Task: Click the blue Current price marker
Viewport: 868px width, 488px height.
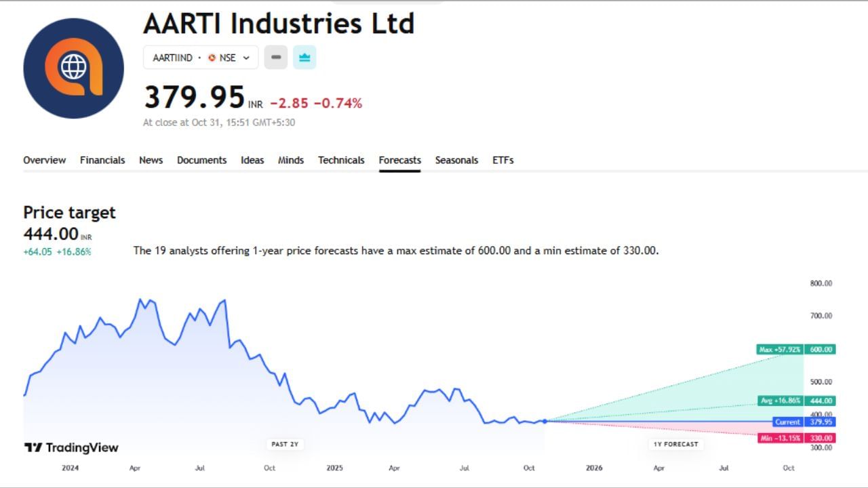Action: coord(787,422)
